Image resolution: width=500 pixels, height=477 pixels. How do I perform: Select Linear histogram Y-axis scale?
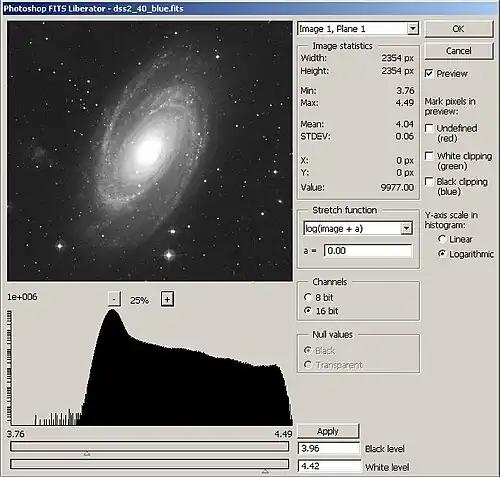coord(442,239)
